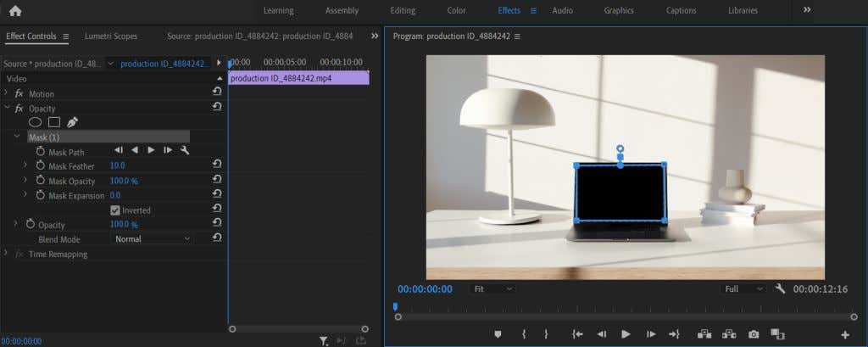Open the Blend Mode dropdown
Image resolution: width=868 pixels, height=347 pixels.
coord(153,239)
